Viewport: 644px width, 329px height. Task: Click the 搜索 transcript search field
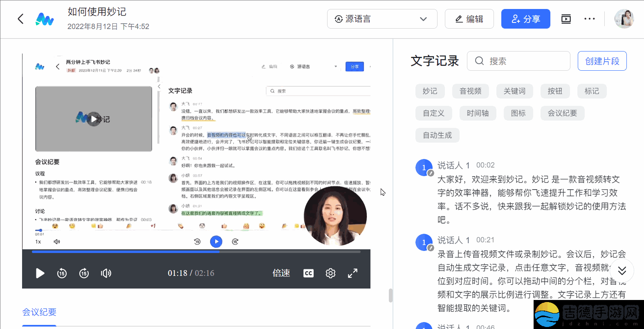pos(518,61)
